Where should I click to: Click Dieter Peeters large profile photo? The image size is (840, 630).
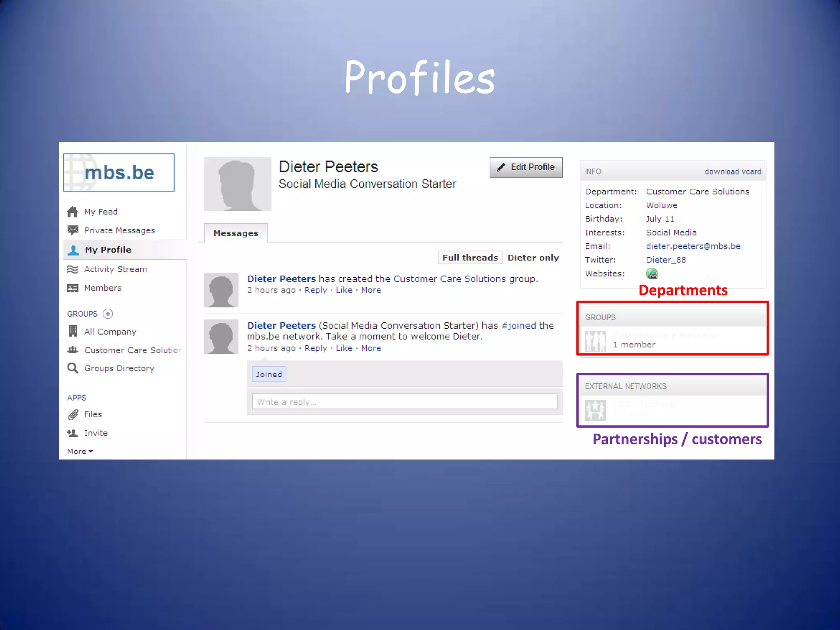click(237, 184)
